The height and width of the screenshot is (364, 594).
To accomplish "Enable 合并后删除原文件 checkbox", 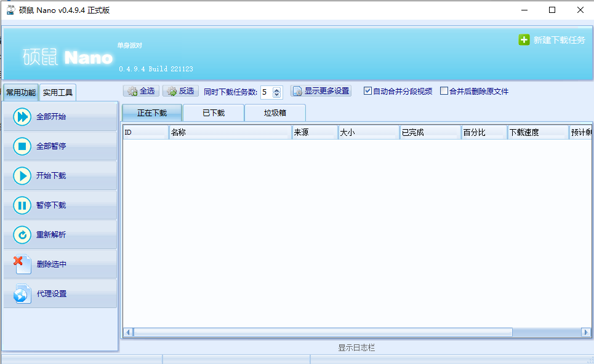I will click(444, 91).
